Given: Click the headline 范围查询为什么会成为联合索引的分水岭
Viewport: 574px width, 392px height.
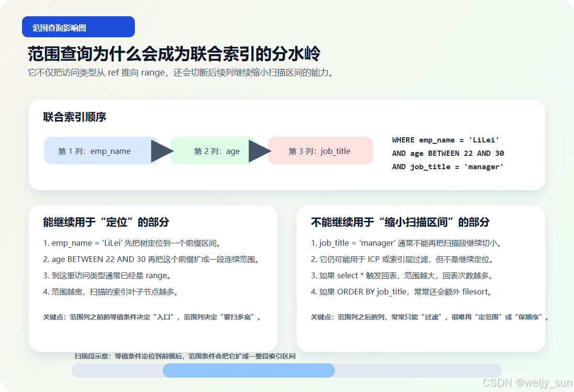Looking at the screenshot, I should [x=174, y=54].
